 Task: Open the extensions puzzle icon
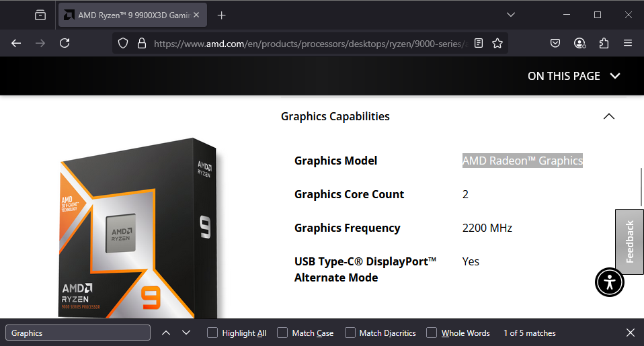tap(604, 43)
